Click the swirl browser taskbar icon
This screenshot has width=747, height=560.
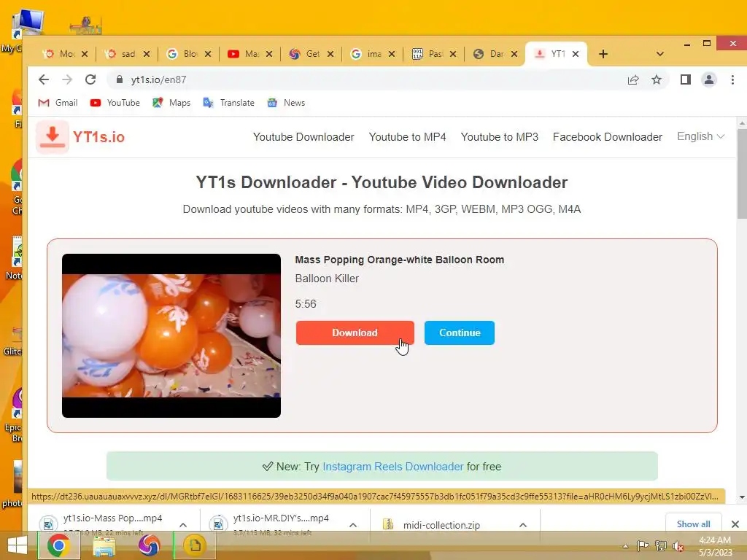pos(149,545)
